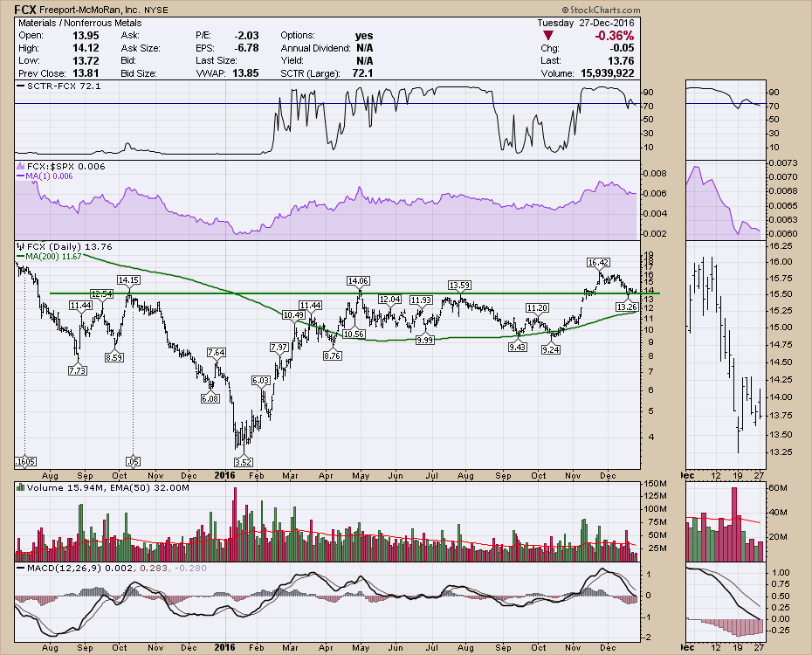
Task: Click the 6.08 price label
Action: coord(210,398)
